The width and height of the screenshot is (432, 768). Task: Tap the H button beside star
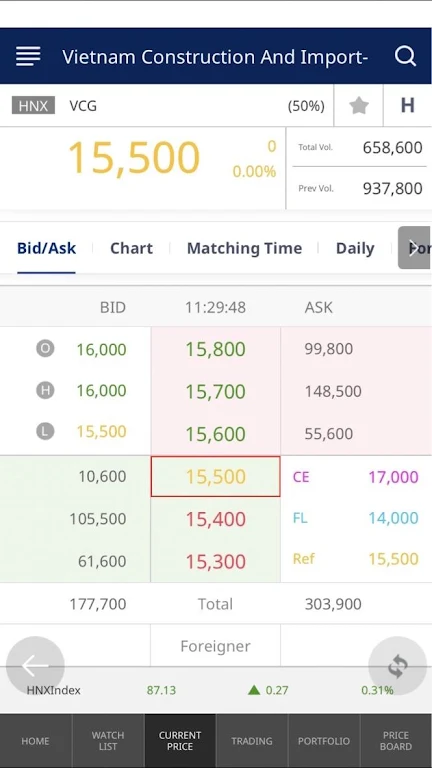408,106
